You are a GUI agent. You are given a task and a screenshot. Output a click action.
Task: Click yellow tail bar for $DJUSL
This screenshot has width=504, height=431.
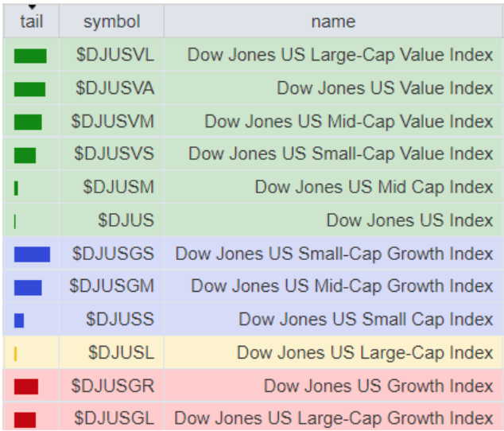pyautogui.click(x=16, y=353)
